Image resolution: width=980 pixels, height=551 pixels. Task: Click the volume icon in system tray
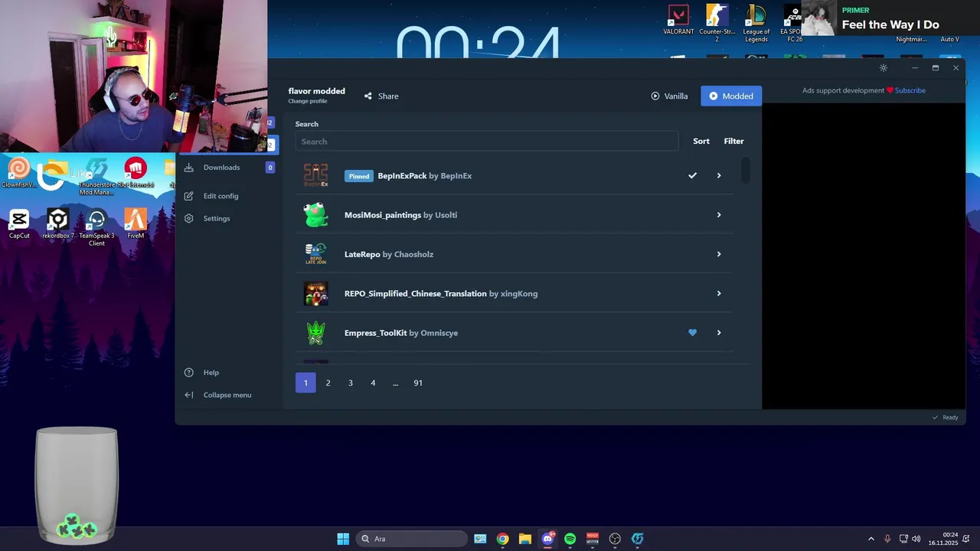[x=916, y=539]
